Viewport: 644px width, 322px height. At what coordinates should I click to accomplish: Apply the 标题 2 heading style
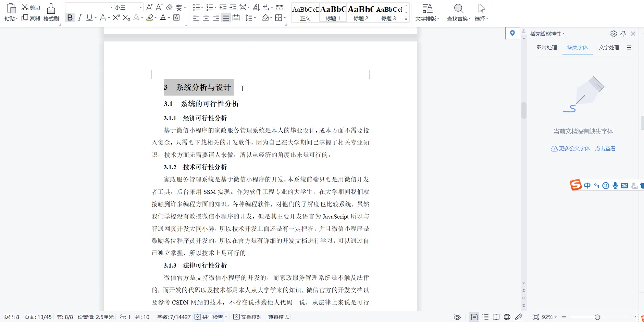[x=361, y=13]
